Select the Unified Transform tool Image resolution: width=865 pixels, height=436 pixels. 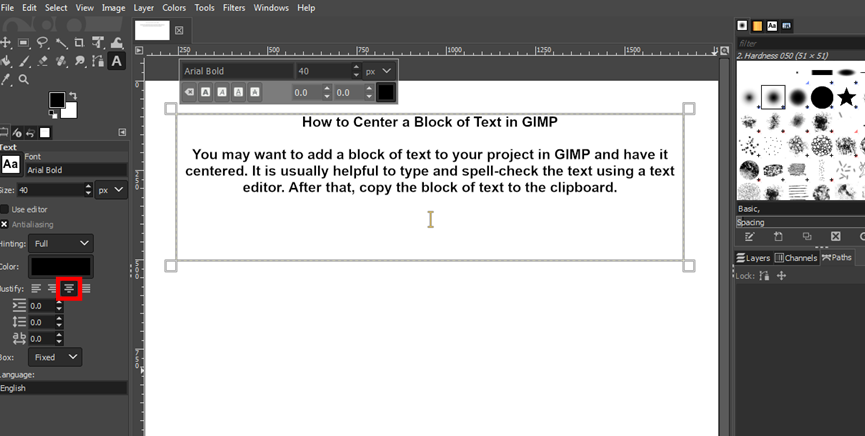[98, 42]
